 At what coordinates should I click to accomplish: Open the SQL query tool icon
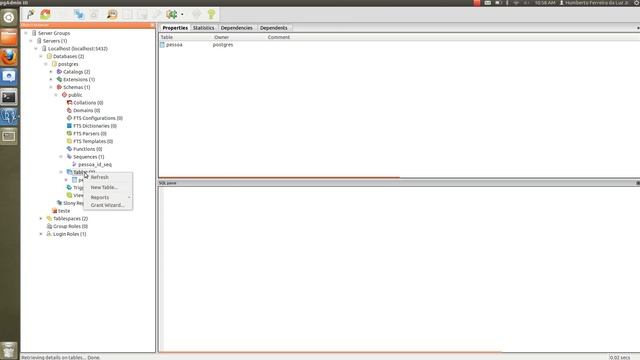coord(112,14)
